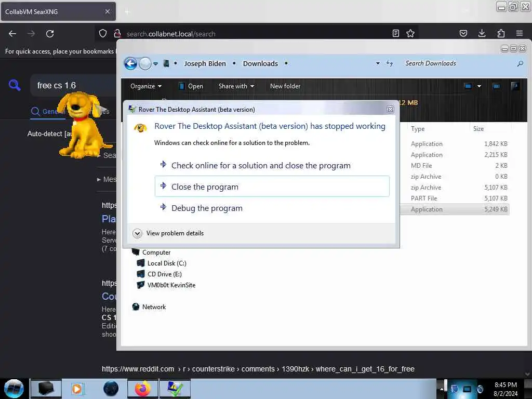Close the CollabVM SearXNG tab
The width and height of the screenshot is (532, 399).
point(108,11)
